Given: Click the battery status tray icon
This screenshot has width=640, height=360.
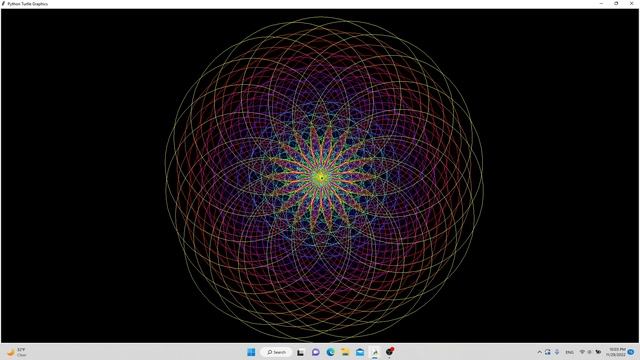Looking at the screenshot, I should [598, 352].
